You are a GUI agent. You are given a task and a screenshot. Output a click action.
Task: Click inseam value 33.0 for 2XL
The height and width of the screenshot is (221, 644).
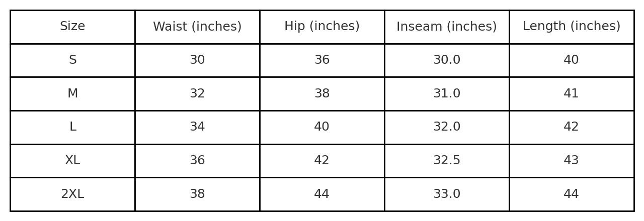click(447, 194)
